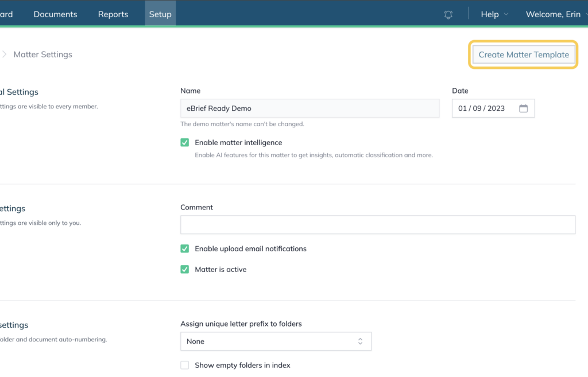Open the notifications bell
Viewport: 588px width, 377px height.
[448, 14]
